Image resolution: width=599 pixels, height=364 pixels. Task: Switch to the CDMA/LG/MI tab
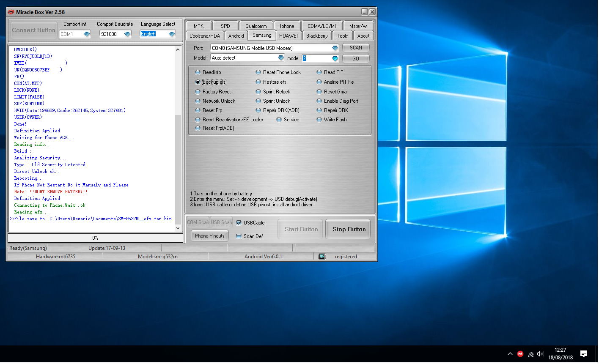[x=322, y=26]
